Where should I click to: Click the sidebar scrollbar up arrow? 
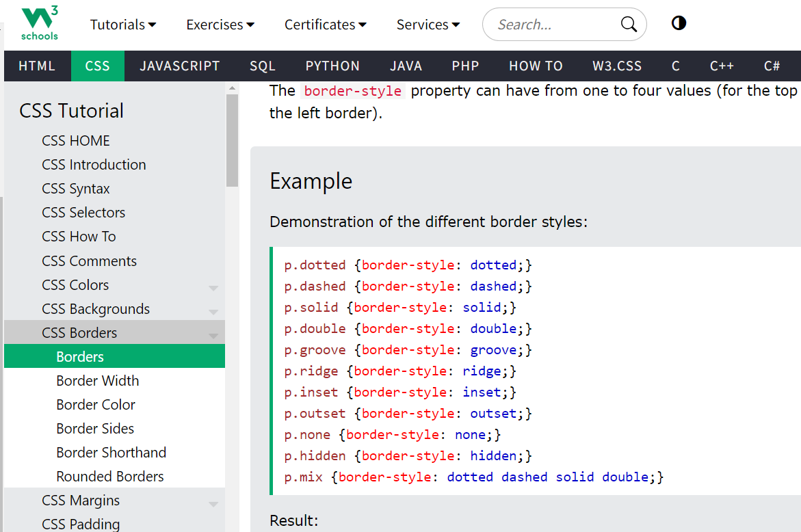pos(232,88)
